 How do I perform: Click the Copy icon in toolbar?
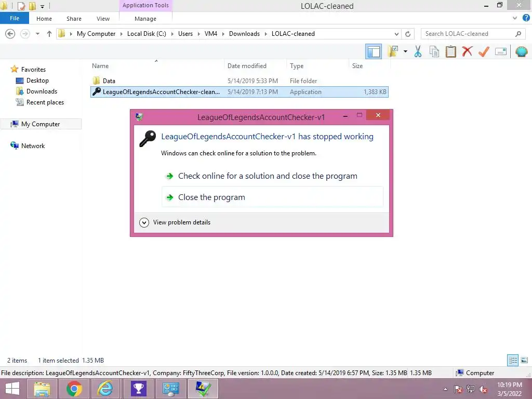[434, 51]
